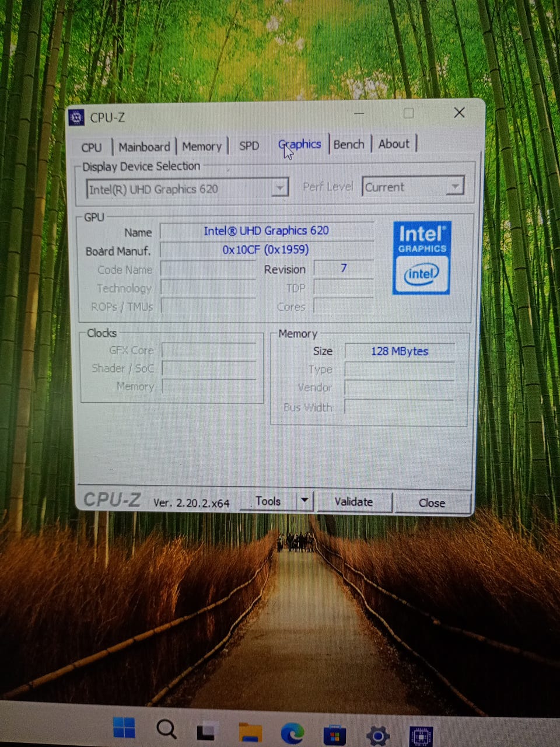The height and width of the screenshot is (747, 560).
Task: Select the Bench tab
Action: click(x=349, y=144)
